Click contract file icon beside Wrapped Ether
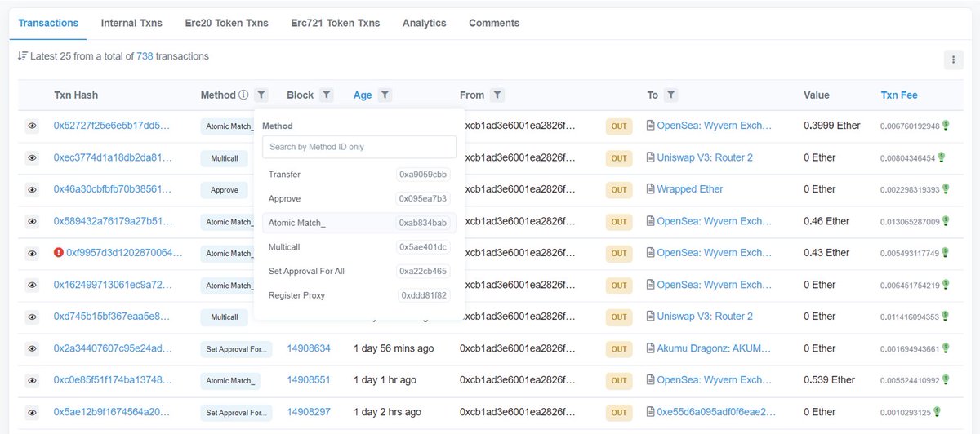 (x=651, y=189)
